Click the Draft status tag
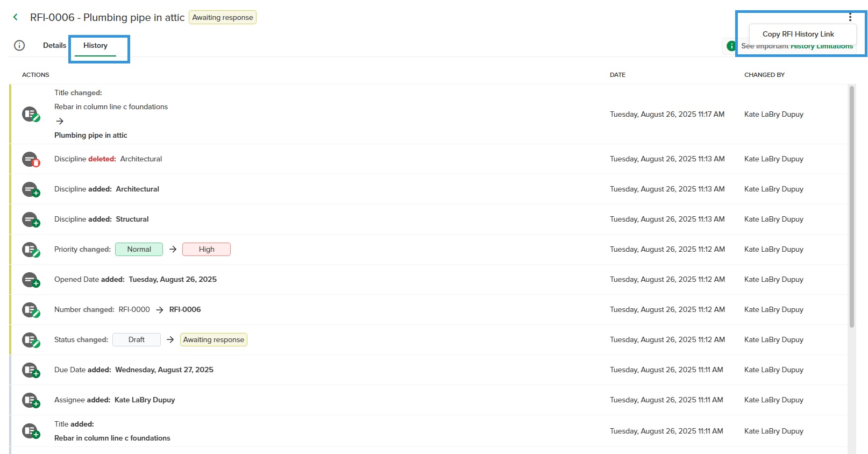The image size is (868, 454). (137, 339)
